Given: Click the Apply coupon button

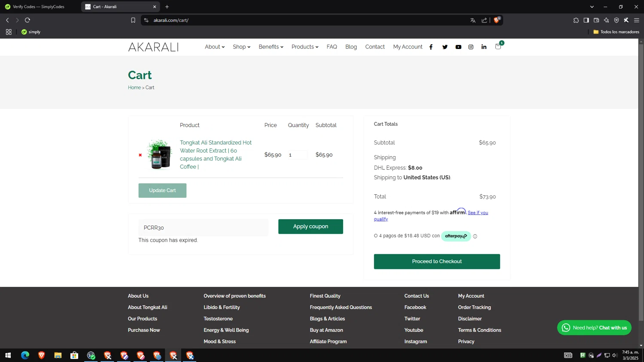Looking at the screenshot, I should coord(310,226).
